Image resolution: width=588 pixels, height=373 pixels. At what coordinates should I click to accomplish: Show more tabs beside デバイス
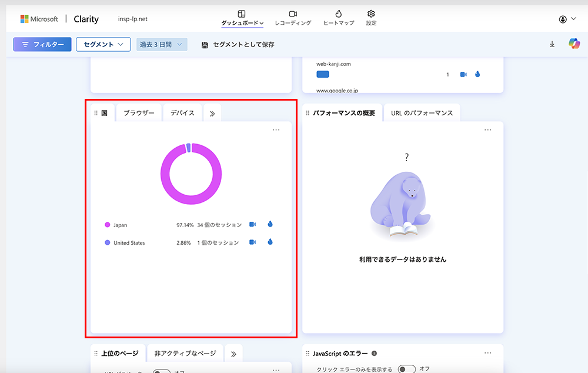212,114
